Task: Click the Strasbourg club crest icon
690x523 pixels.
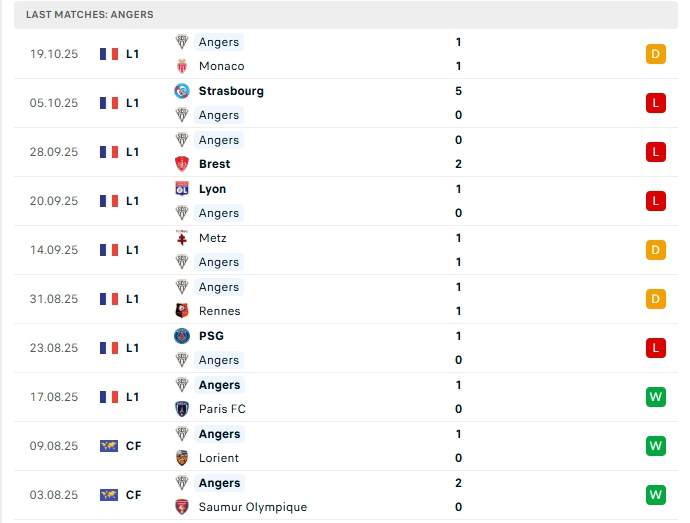Action: pyautogui.click(x=182, y=91)
